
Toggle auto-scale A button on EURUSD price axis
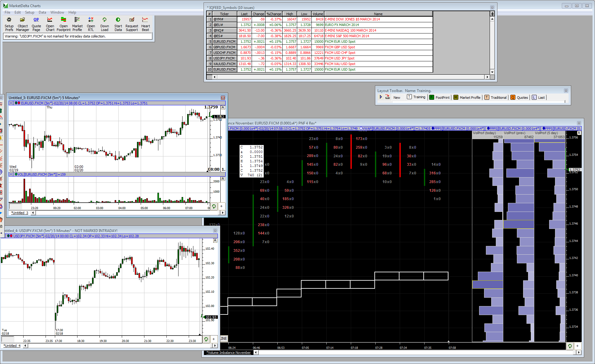click(x=223, y=107)
